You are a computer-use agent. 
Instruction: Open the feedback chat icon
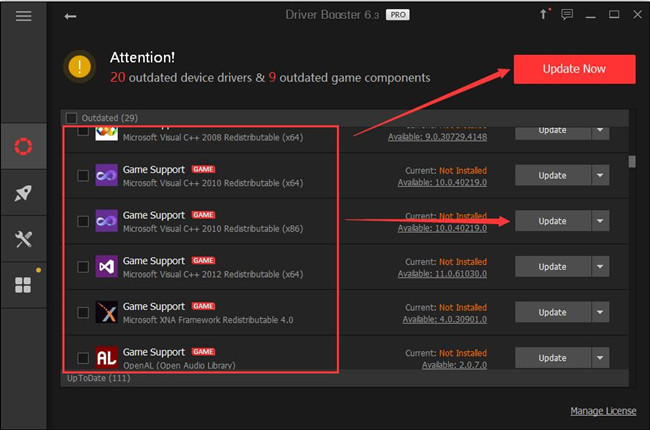(567, 15)
